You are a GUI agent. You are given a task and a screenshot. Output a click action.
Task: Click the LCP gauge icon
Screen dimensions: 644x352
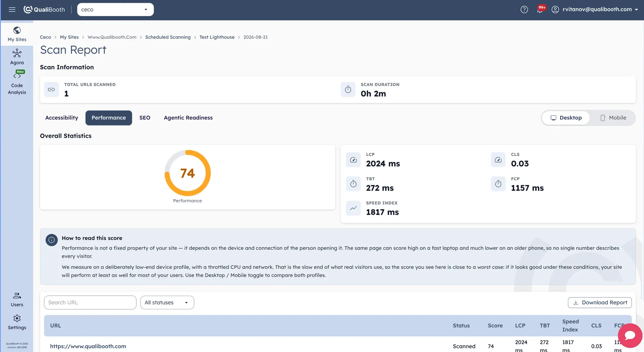click(353, 160)
